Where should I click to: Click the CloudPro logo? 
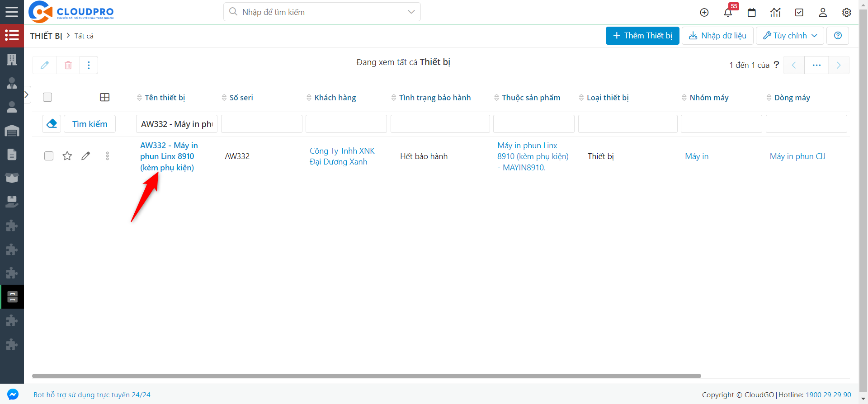pyautogui.click(x=71, y=12)
